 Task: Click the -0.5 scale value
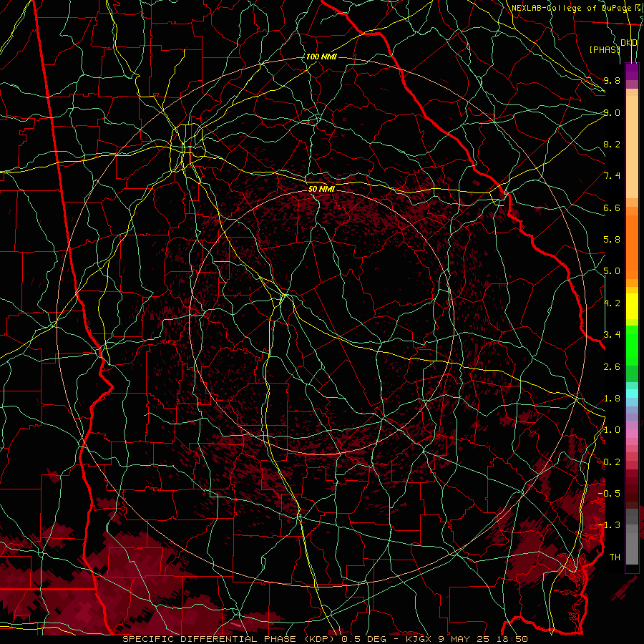[x=609, y=494]
